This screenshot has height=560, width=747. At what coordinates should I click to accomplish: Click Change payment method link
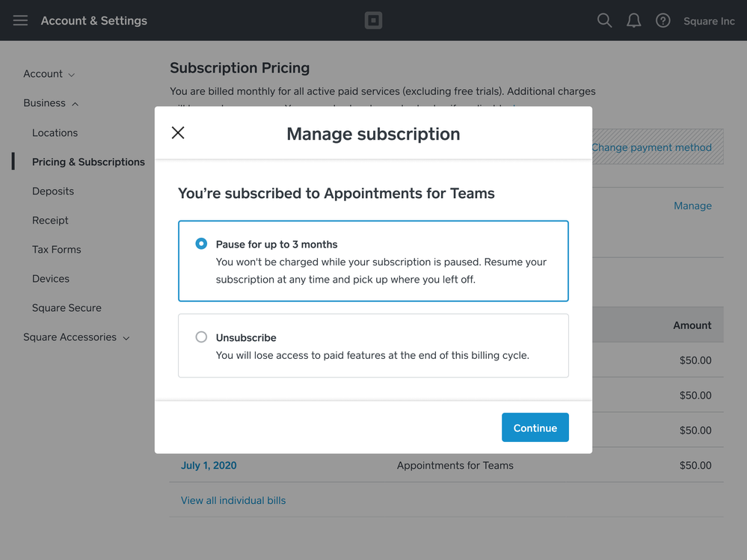pyautogui.click(x=651, y=147)
